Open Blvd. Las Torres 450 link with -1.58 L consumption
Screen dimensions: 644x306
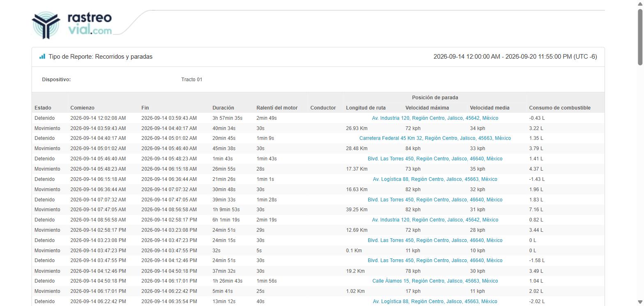tap(435, 260)
